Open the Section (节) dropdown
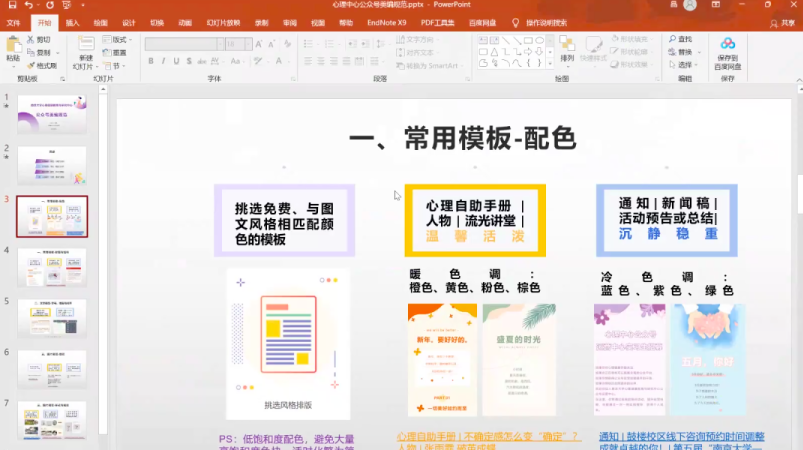 click(114, 66)
